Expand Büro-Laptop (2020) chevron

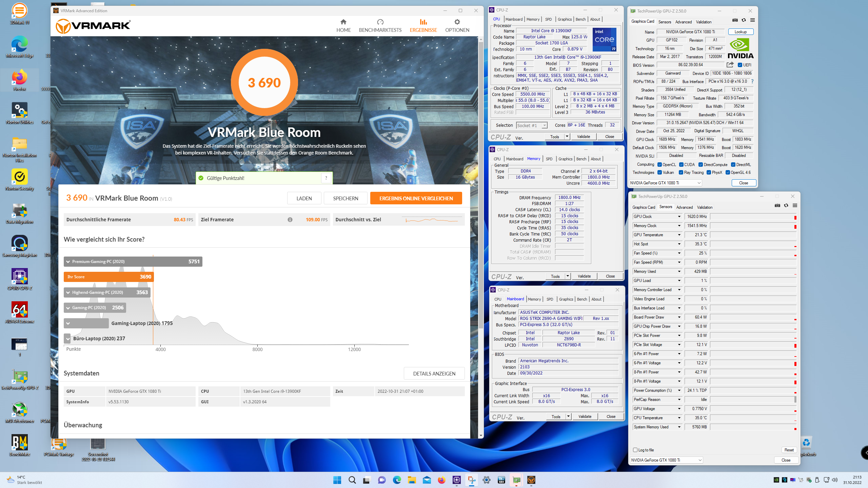(x=68, y=339)
